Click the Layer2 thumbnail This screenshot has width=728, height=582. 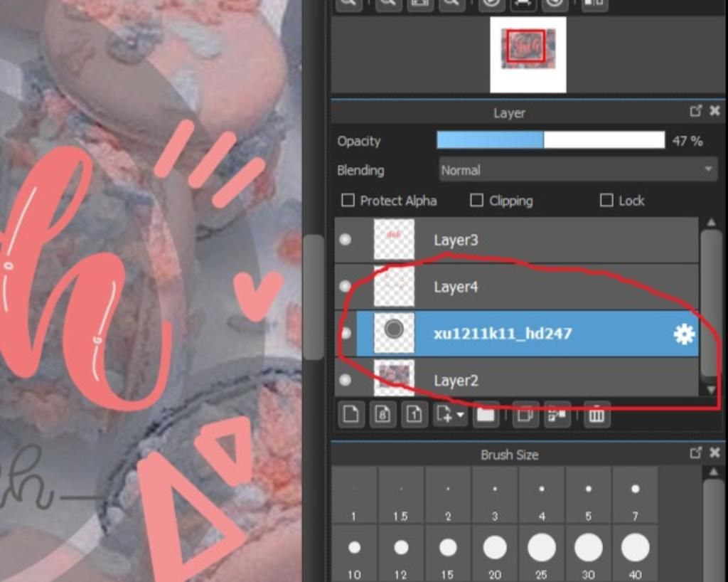pos(394,378)
